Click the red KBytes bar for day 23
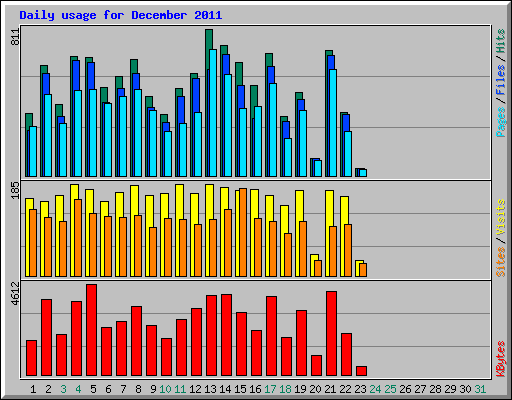This screenshot has height=400, width=512. click(x=362, y=371)
